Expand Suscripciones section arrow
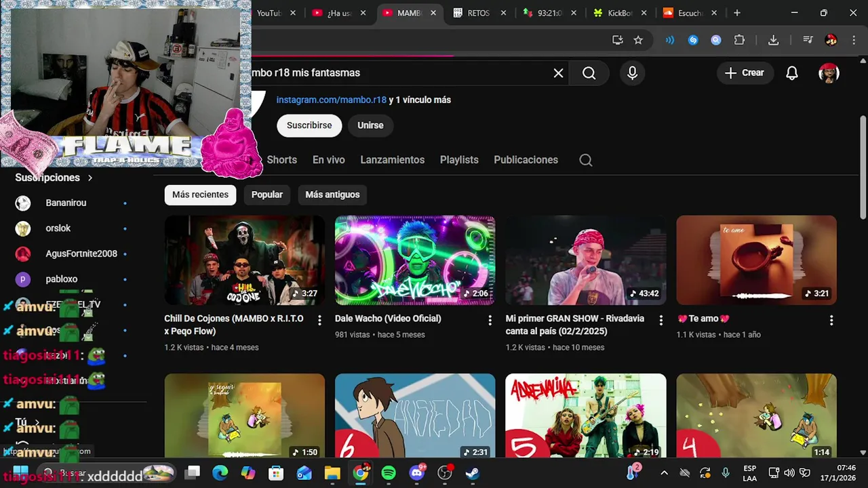Image resolution: width=868 pixels, height=488 pixels. coord(90,178)
